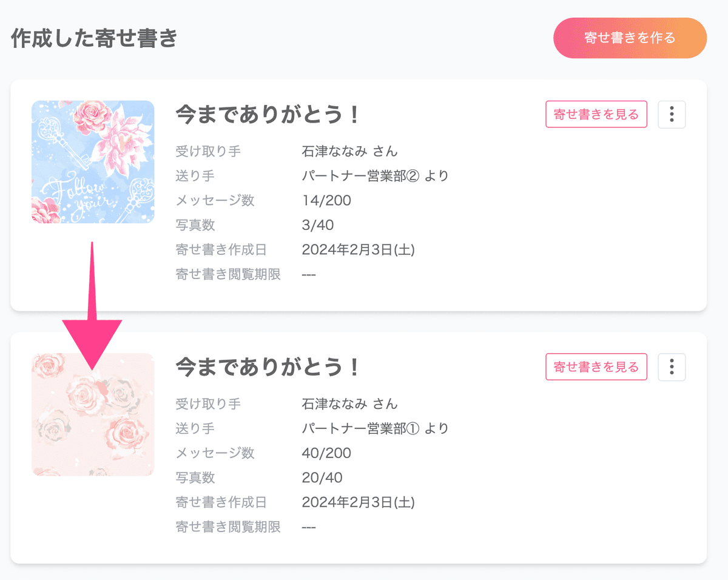Open the pink roses thumbnail
Screen dimensions: 728x580
tap(93, 414)
